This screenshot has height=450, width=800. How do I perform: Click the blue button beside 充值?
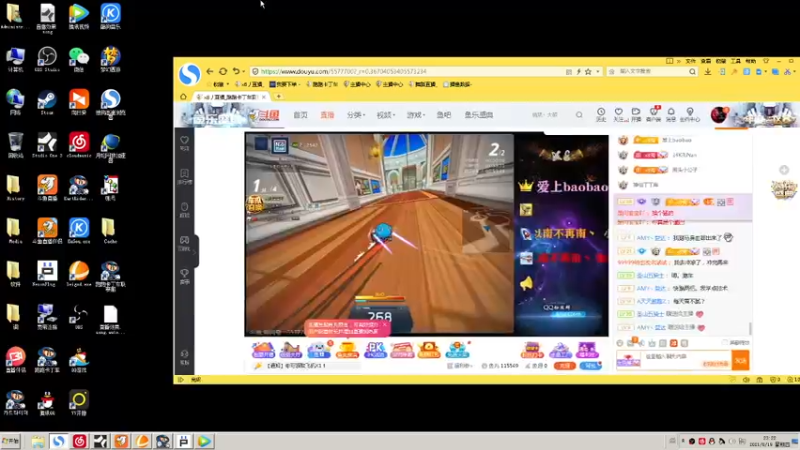click(x=590, y=366)
